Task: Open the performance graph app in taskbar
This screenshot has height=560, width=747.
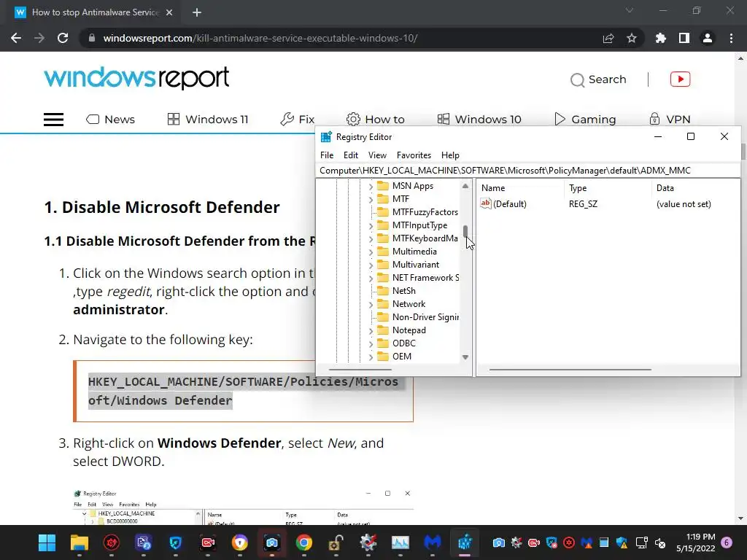Action: (400, 542)
